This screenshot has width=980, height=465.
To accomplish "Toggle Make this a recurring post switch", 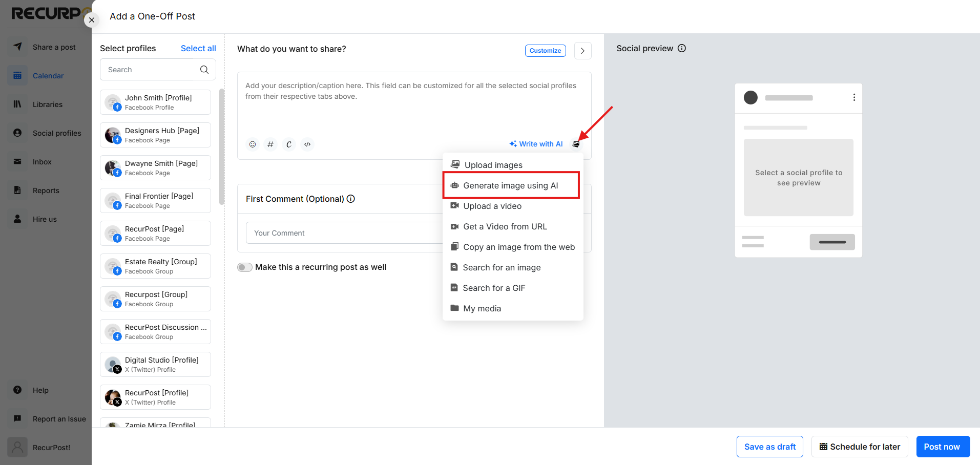I will tap(245, 267).
